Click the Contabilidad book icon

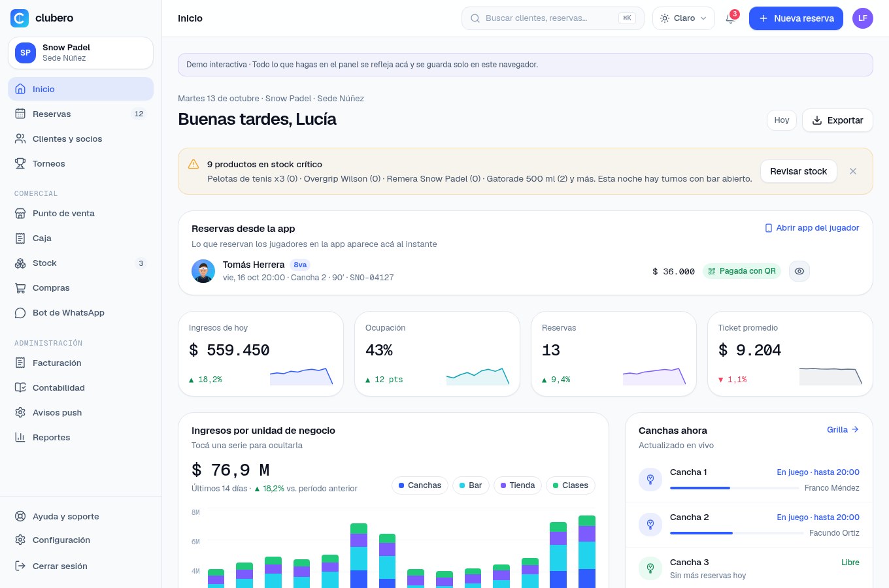20,387
